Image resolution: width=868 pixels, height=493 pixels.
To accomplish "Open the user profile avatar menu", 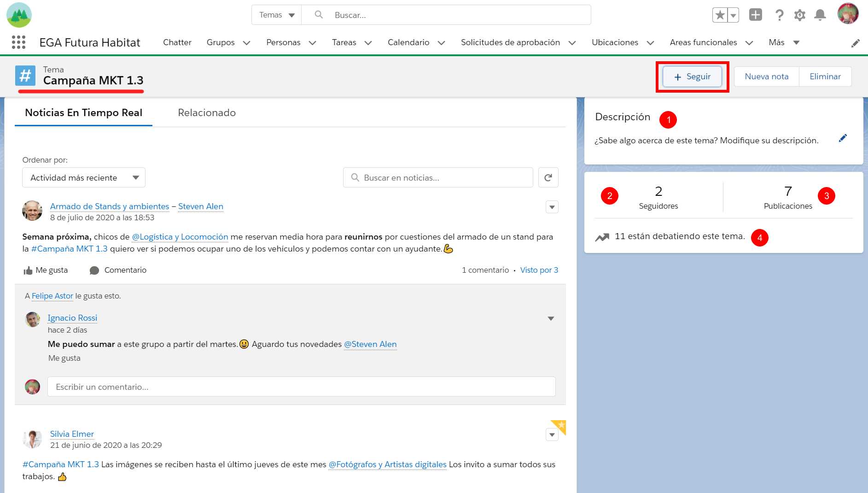I will 848,14.
